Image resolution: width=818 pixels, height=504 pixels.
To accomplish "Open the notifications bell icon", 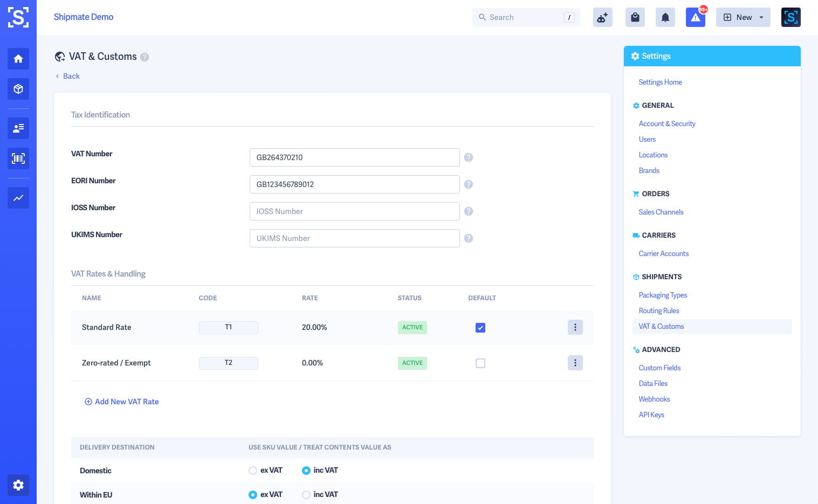I will [x=665, y=17].
